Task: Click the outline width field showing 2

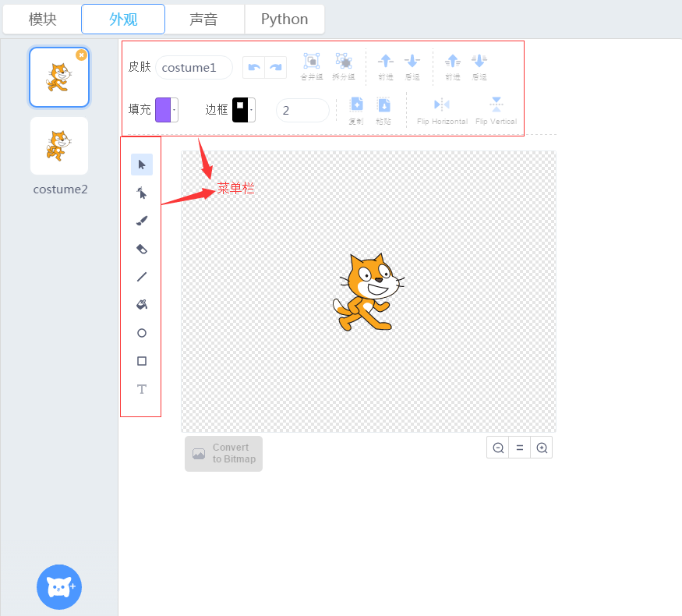Action: coord(302,110)
